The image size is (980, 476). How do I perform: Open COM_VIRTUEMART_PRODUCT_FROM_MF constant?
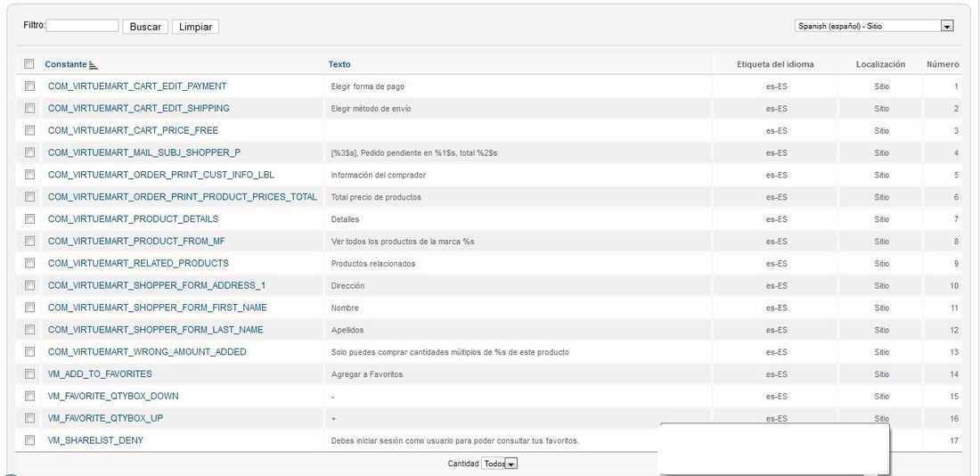[136, 241]
